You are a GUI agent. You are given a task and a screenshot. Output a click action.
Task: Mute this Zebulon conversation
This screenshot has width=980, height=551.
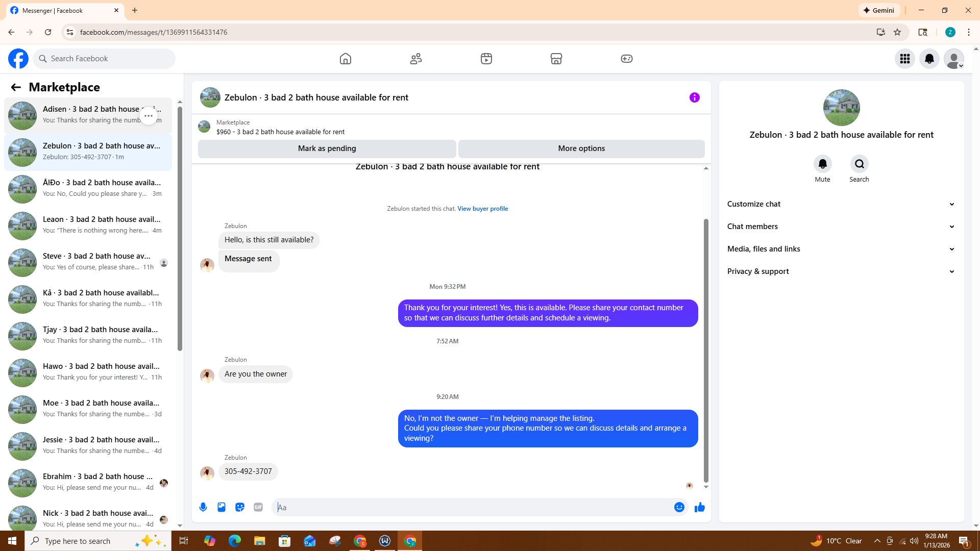pyautogui.click(x=822, y=164)
